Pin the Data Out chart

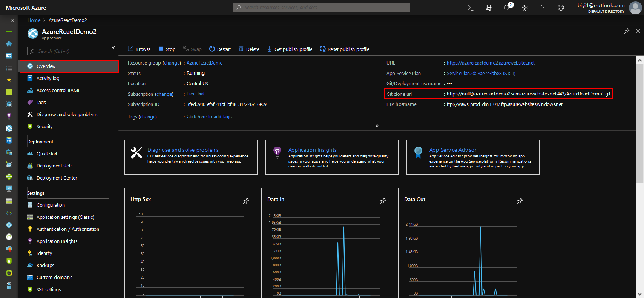tap(520, 201)
